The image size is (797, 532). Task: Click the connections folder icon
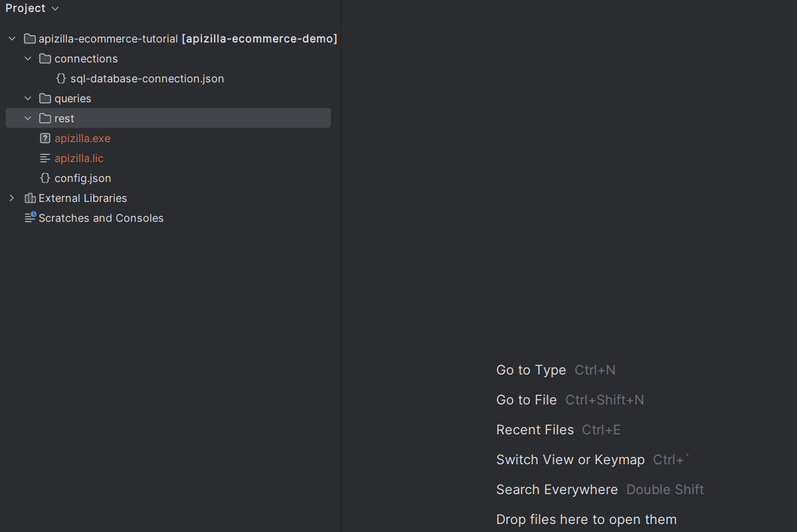pyautogui.click(x=45, y=58)
